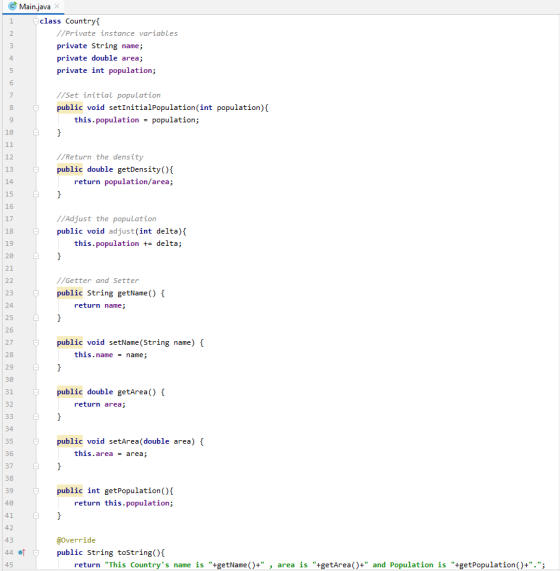The width and height of the screenshot is (560, 571).
Task: Click 'private int population;' declaration
Action: (106, 71)
